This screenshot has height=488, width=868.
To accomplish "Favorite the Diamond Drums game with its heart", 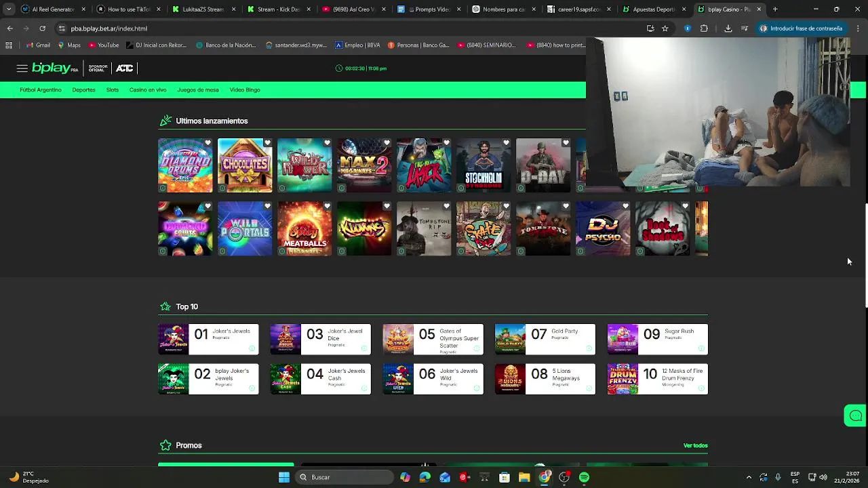I will pyautogui.click(x=208, y=143).
